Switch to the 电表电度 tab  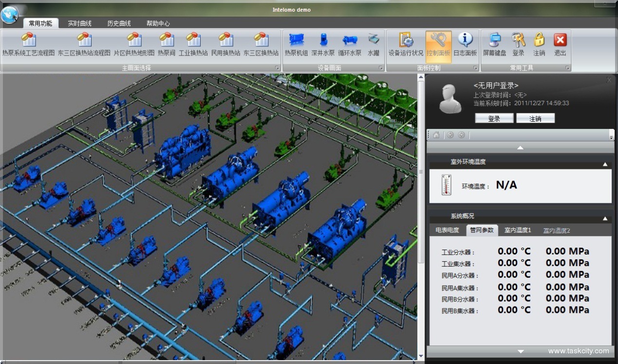447,230
